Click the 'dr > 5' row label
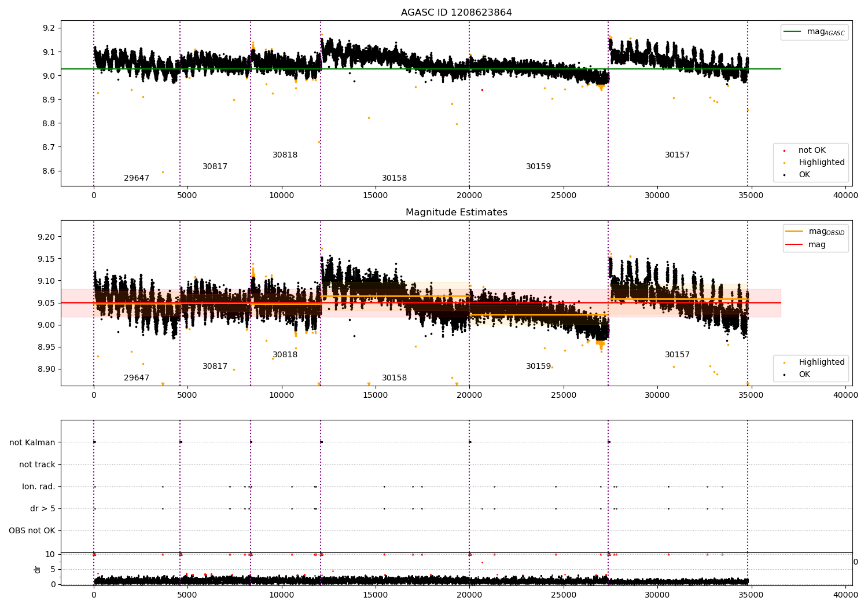Image resolution: width=868 pixels, height=608 pixels. click(43, 509)
